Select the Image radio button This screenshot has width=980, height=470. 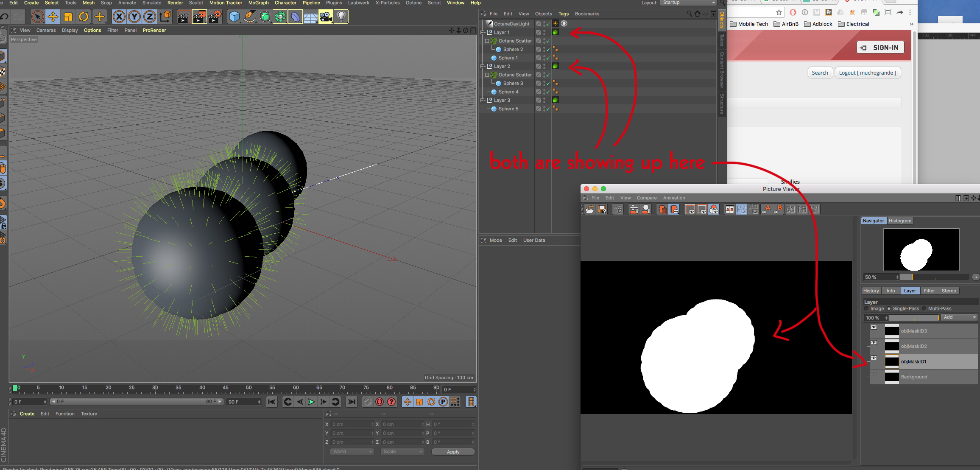pyautogui.click(x=867, y=308)
